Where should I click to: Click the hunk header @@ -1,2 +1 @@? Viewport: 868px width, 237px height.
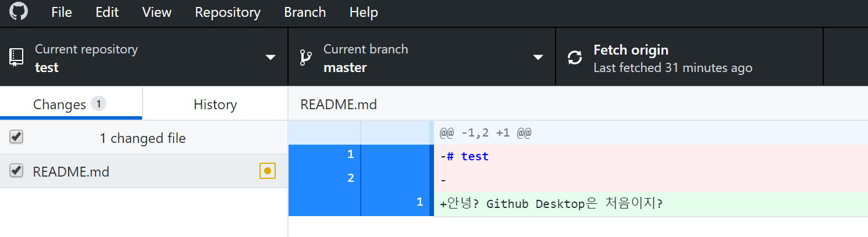tap(485, 133)
